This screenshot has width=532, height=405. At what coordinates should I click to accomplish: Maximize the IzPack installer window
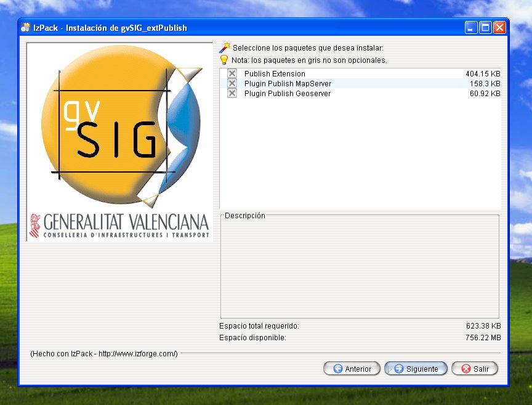(x=485, y=28)
